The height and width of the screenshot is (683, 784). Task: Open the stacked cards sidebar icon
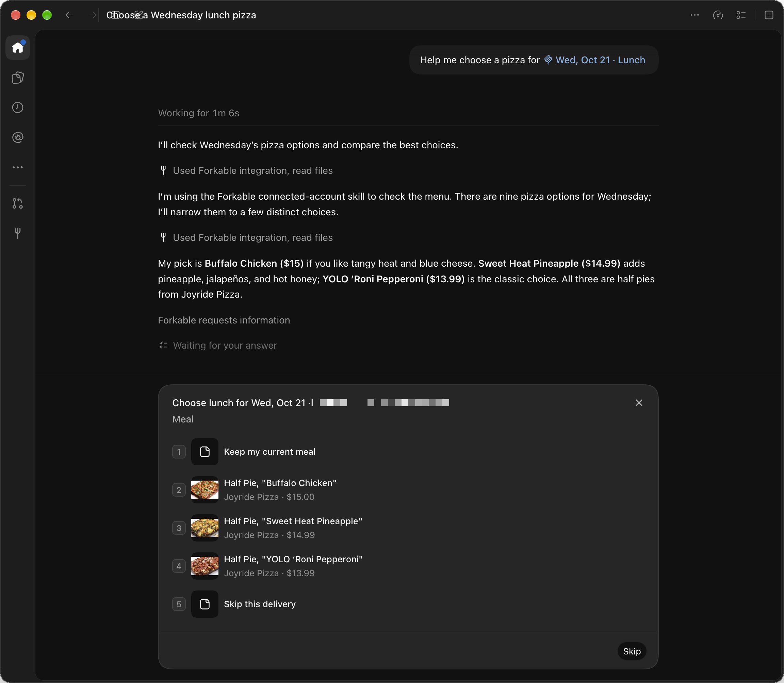[18, 78]
